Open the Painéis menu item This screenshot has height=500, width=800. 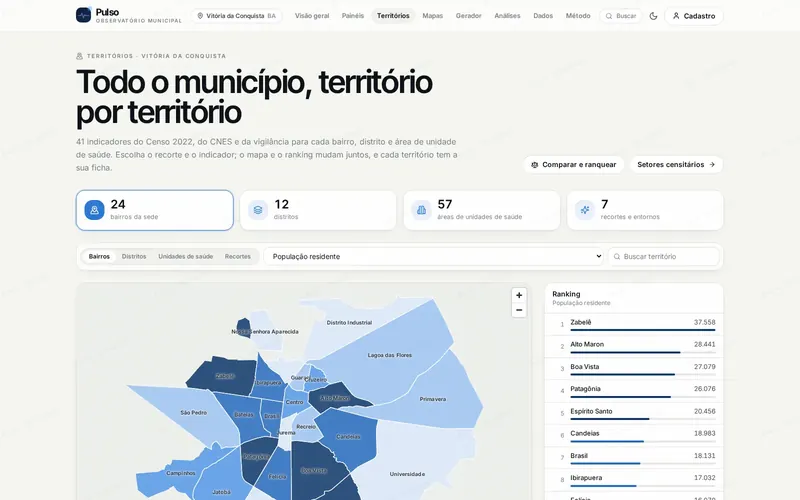[x=353, y=16]
